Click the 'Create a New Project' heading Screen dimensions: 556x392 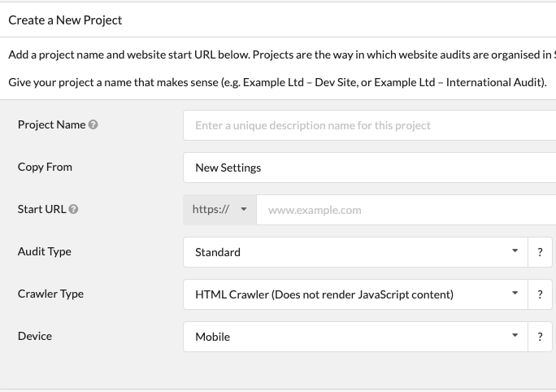point(65,20)
